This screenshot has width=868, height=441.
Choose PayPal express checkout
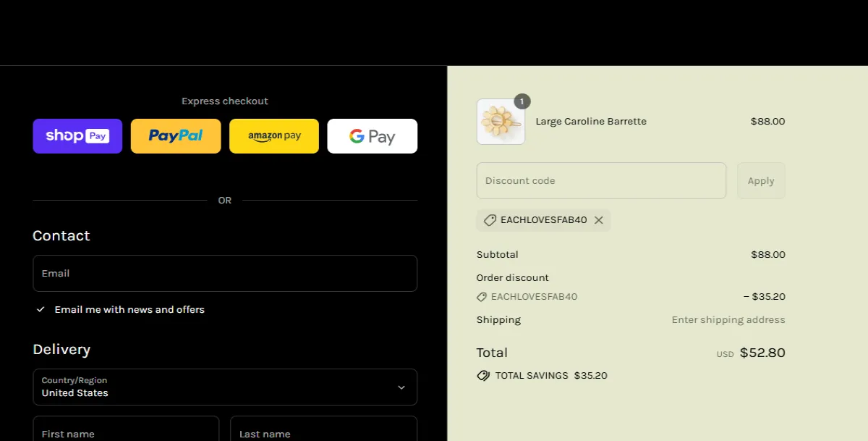(x=176, y=136)
